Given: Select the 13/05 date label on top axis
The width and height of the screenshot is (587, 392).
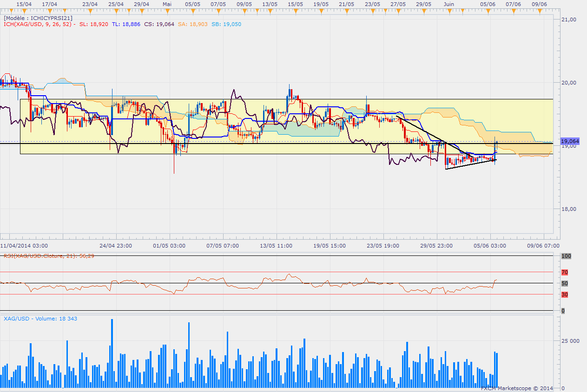Looking at the screenshot, I should (269, 3).
